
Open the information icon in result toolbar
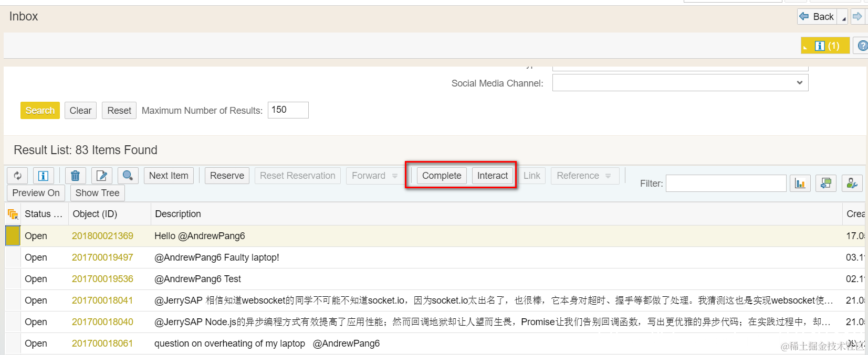click(44, 176)
